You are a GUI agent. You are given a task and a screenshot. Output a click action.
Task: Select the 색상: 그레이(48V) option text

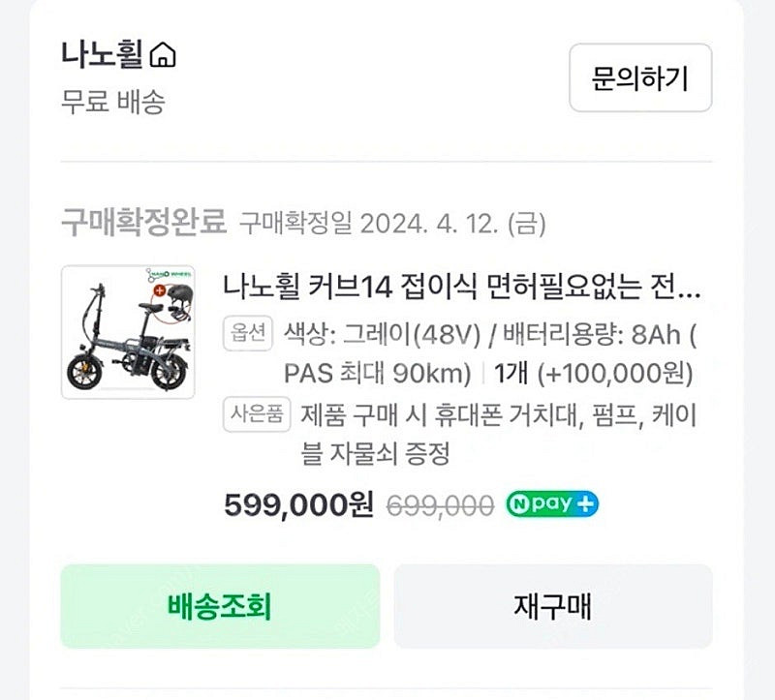(x=382, y=335)
